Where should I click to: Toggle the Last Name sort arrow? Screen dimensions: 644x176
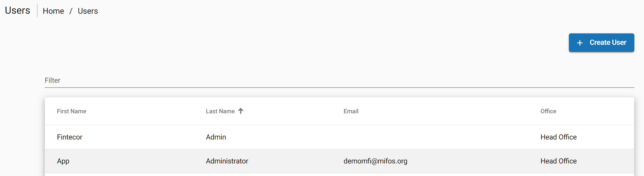coord(241,111)
